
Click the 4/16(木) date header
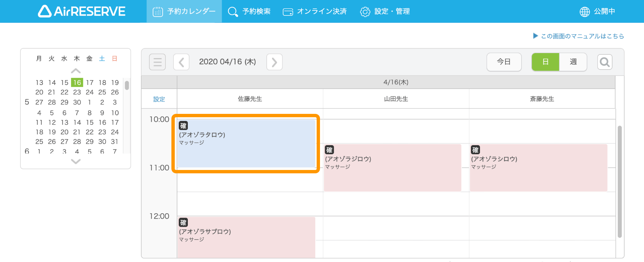pos(396,82)
